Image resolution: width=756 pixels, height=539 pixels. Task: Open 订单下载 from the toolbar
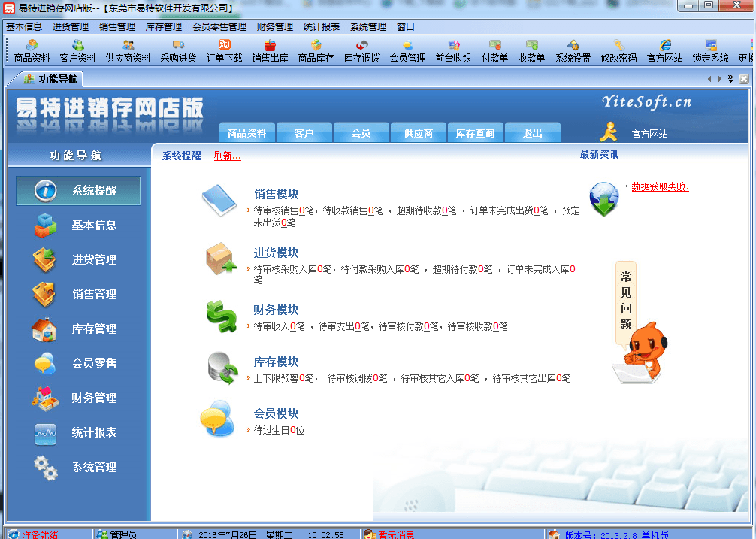tap(224, 51)
